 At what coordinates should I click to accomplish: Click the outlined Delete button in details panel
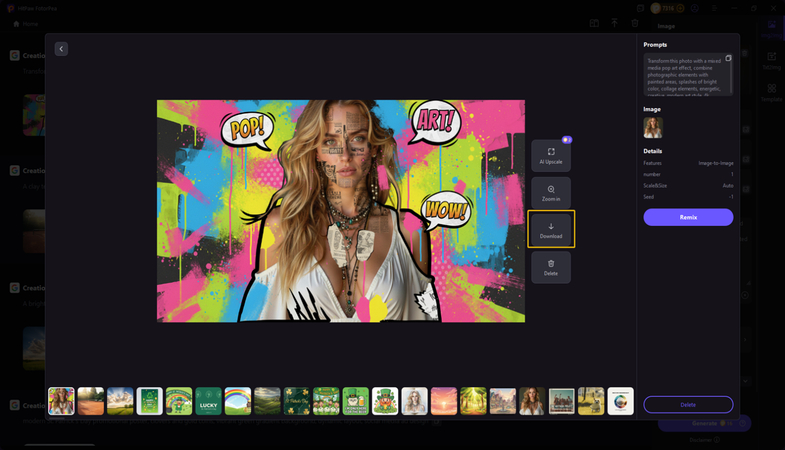point(688,404)
